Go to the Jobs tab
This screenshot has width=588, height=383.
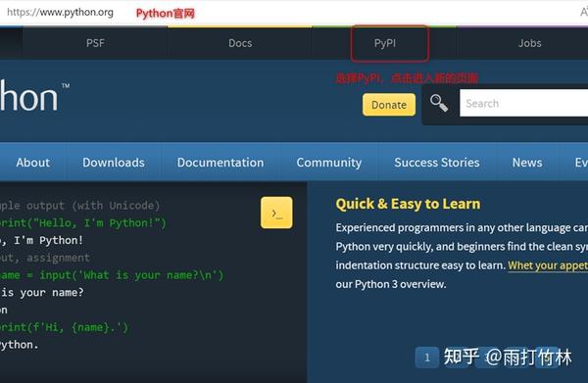coord(529,43)
